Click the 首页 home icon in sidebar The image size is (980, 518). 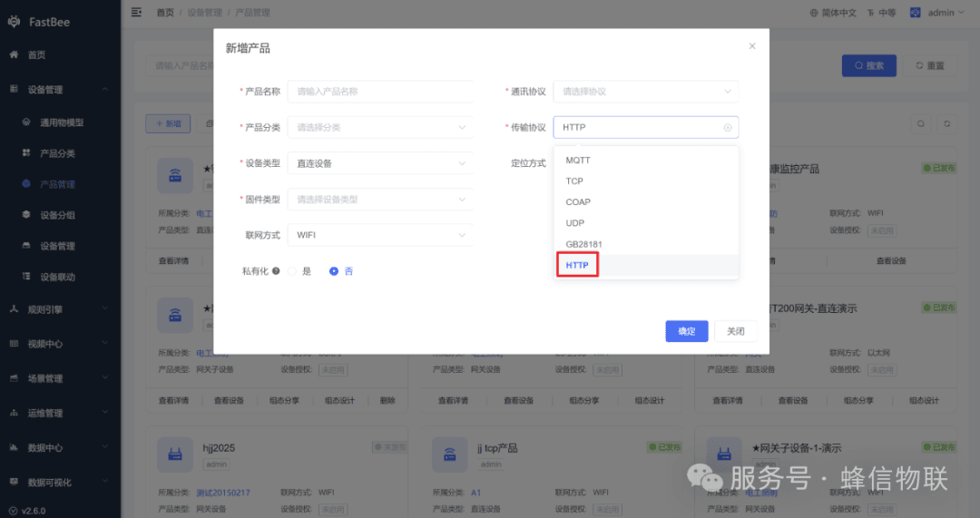[14, 55]
